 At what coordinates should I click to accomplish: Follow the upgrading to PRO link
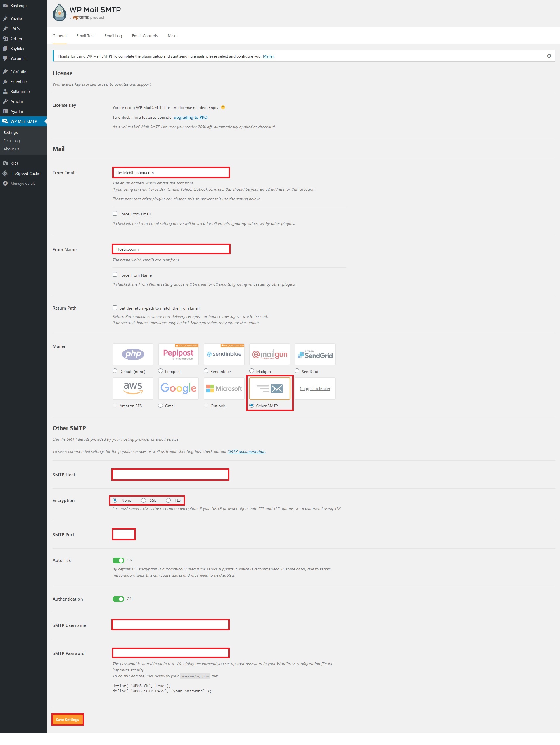(x=191, y=117)
